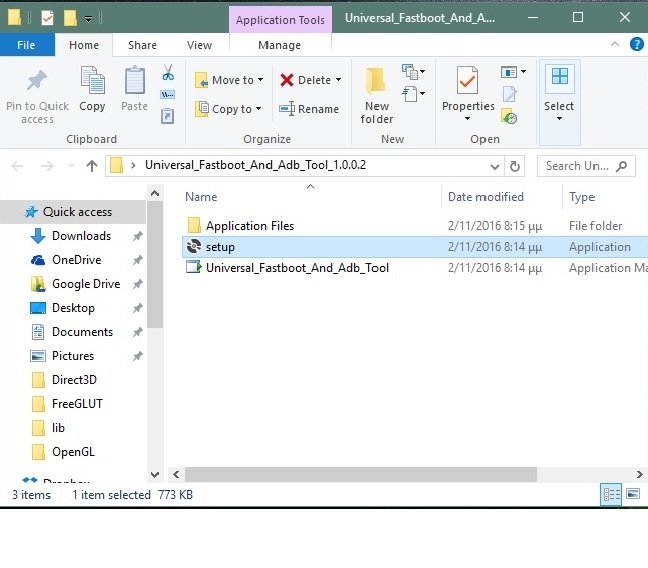Switch to details view layout
Viewport: 648px width, 568px height.
(x=611, y=494)
